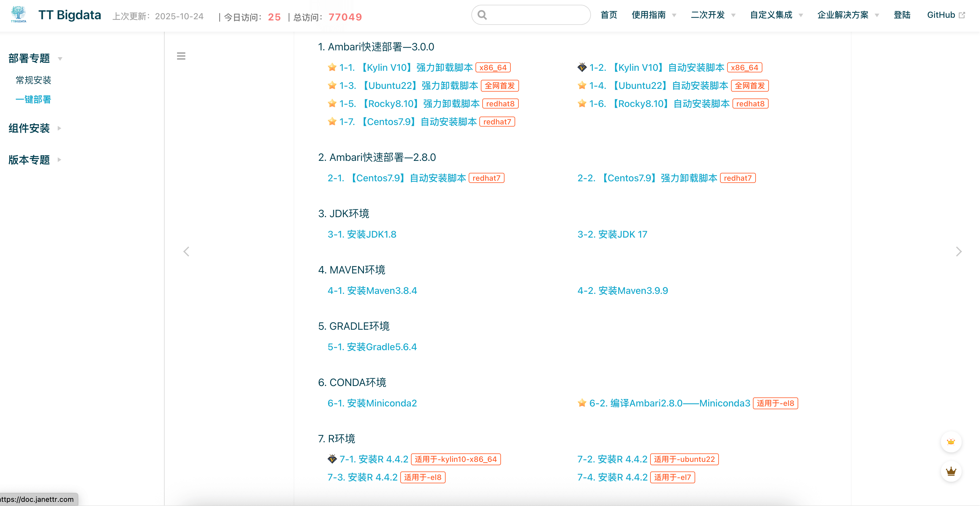Screen dimensions: 980x506
Task: Click the crown icon at bottom right
Action: [951, 471]
